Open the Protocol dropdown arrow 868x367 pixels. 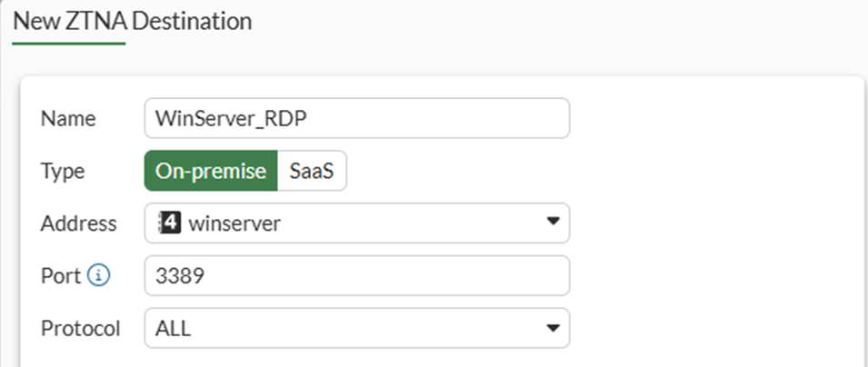pyautogui.click(x=552, y=328)
